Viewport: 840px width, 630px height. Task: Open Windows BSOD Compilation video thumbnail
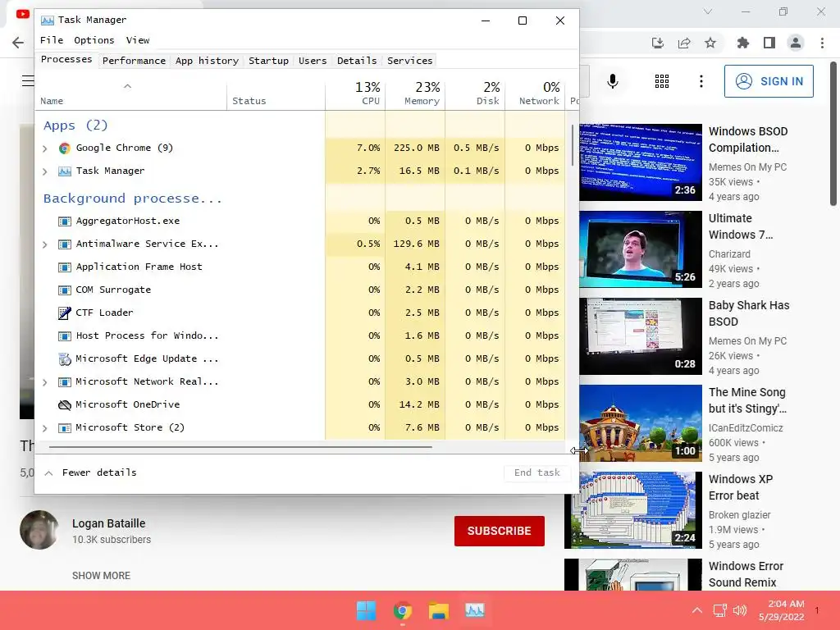point(640,162)
